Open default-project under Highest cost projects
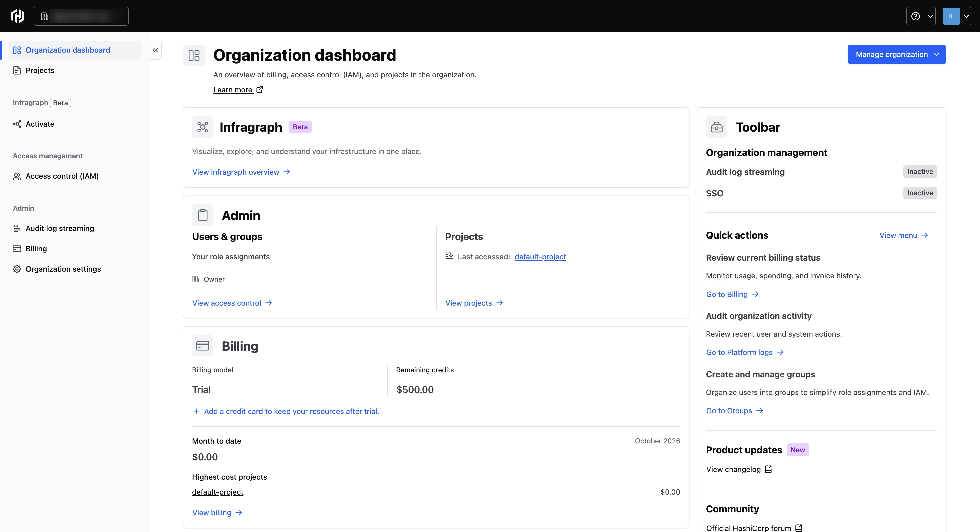This screenshot has height=532, width=980. [218, 492]
